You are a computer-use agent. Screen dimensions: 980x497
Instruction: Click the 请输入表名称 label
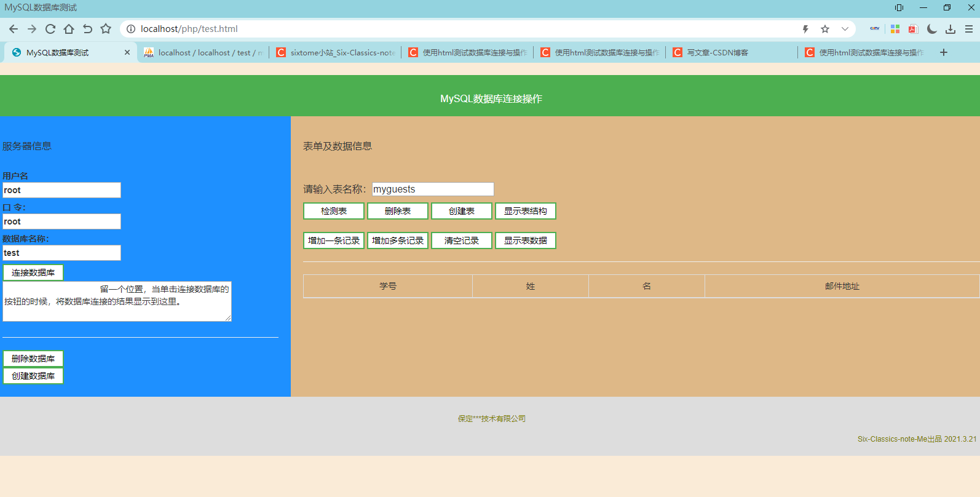334,189
